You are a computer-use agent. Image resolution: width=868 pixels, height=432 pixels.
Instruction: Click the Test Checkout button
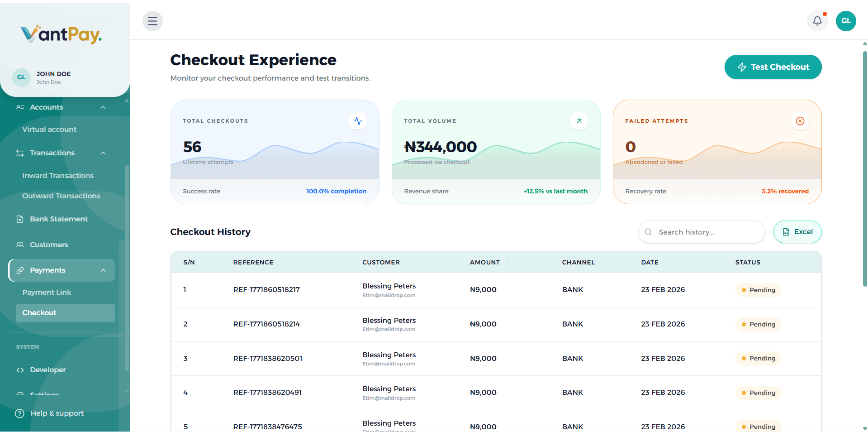click(773, 67)
